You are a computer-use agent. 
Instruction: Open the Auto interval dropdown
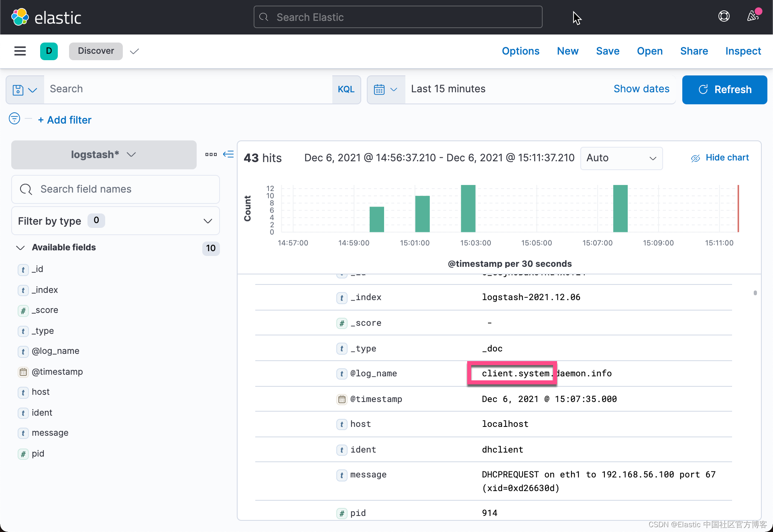pos(620,158)
